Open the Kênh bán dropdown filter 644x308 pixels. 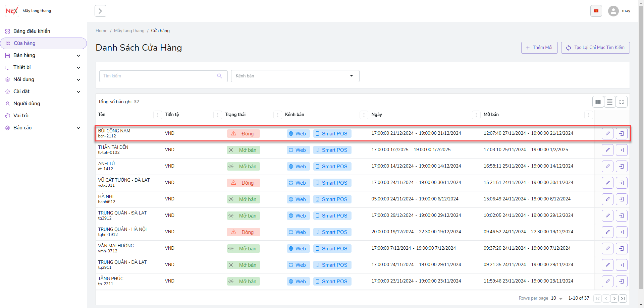tap(295, 76)
